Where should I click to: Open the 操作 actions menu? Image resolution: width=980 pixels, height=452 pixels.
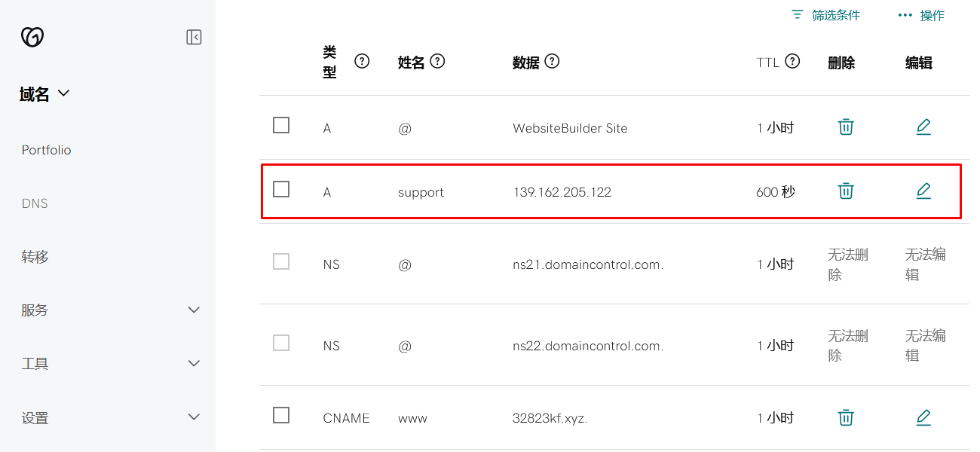(920, 14)
